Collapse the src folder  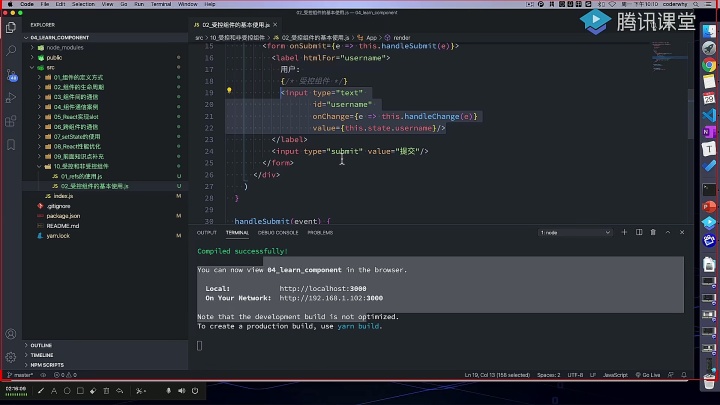click(x=32, y=68)
